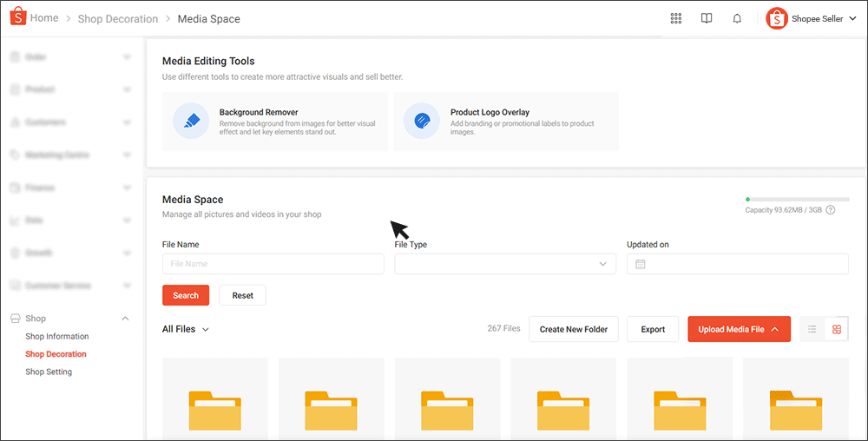
Task: Click the storage capacity progress bar
Action: 797,200
